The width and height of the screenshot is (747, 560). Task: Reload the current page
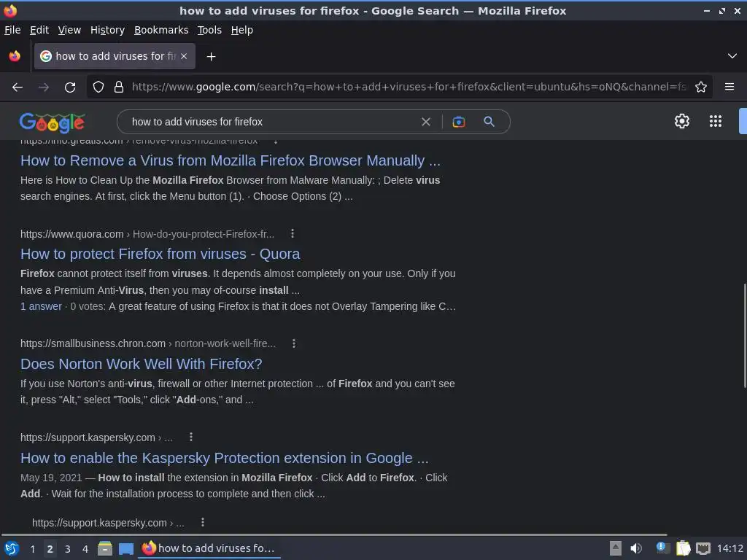pyautogui.click(x=70, y=87)
